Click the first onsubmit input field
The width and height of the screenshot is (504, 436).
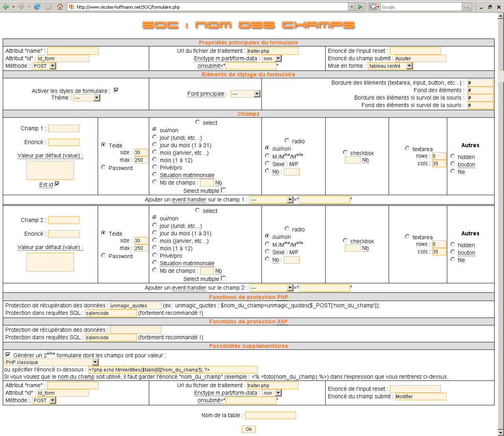coord(251,66)
